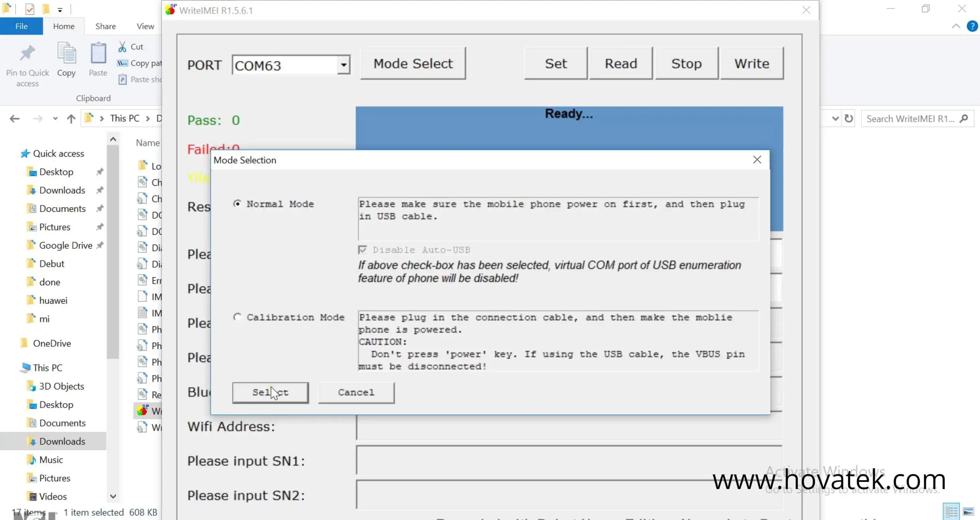Open the COM63 port dropdown
Viewport: 980px width, 520px height.
click(343, 65)
